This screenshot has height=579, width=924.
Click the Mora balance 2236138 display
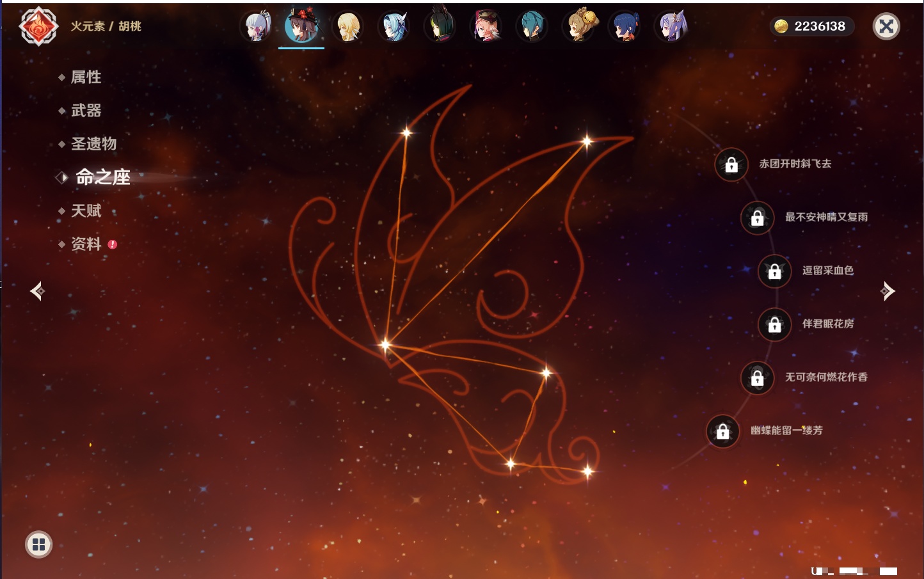pos(811,26)
